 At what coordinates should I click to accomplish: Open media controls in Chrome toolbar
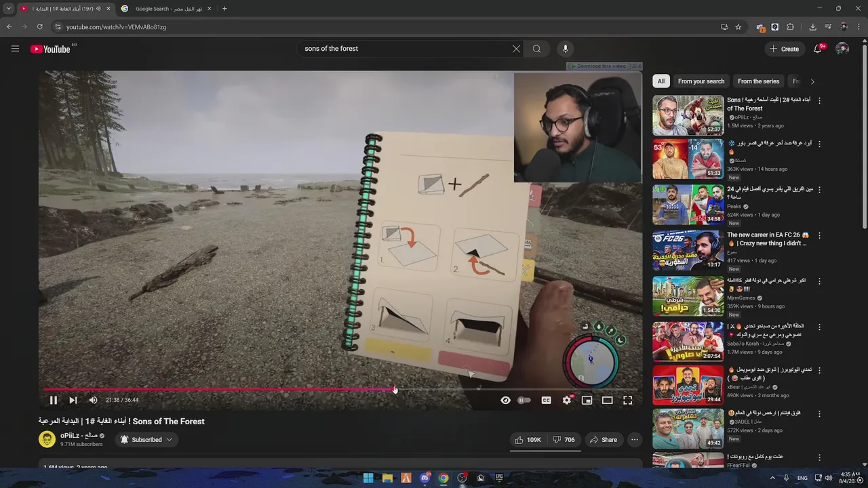point(828,27)
